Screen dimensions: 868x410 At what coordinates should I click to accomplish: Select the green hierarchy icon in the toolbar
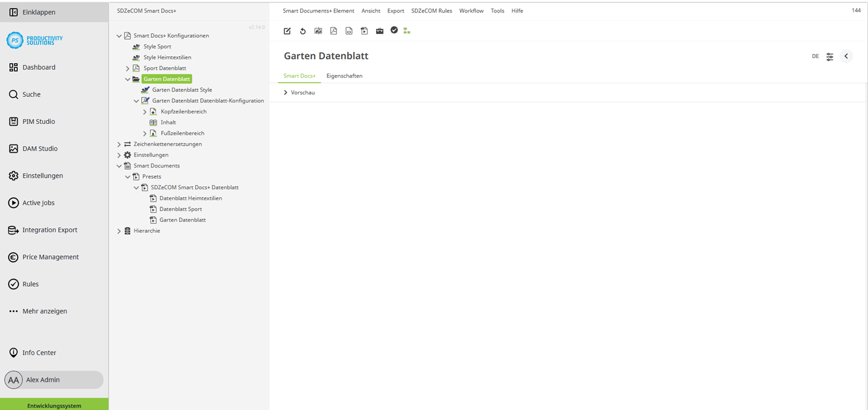point(407,31)
